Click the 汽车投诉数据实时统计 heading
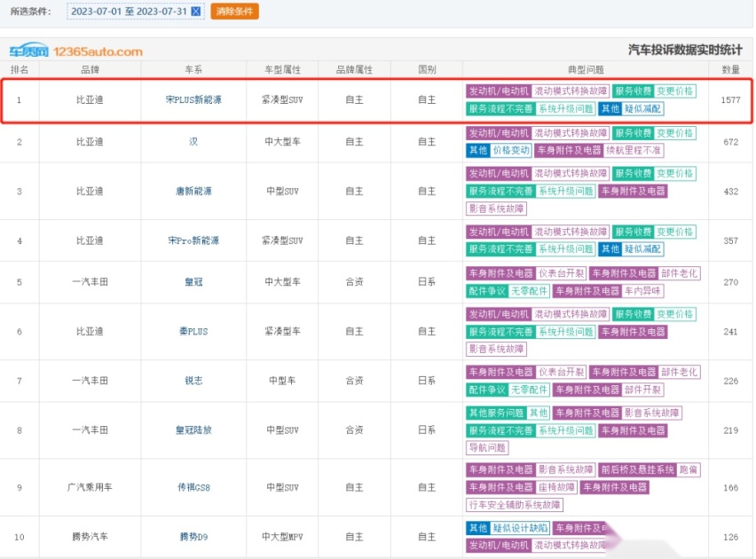Viewport: 756px width, 559px height. click(x=685, y=50)
